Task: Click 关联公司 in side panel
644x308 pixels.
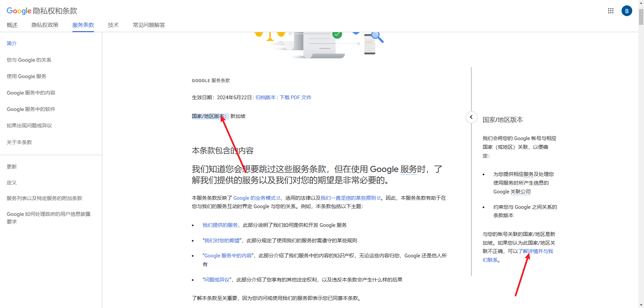Action: click(521, 192)
